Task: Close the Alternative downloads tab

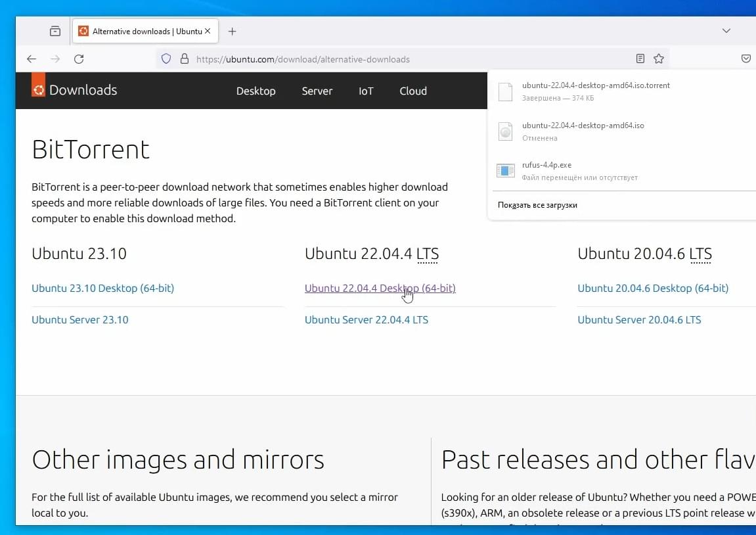Action: pos(208,31)
